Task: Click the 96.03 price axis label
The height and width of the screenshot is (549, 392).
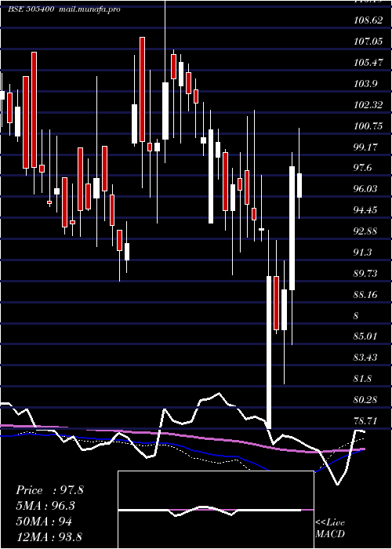Action: [366, 189]
